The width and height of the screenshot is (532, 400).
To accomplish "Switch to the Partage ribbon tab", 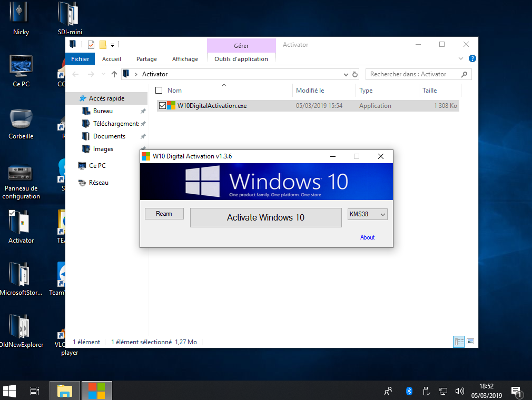I will point(146,58).
